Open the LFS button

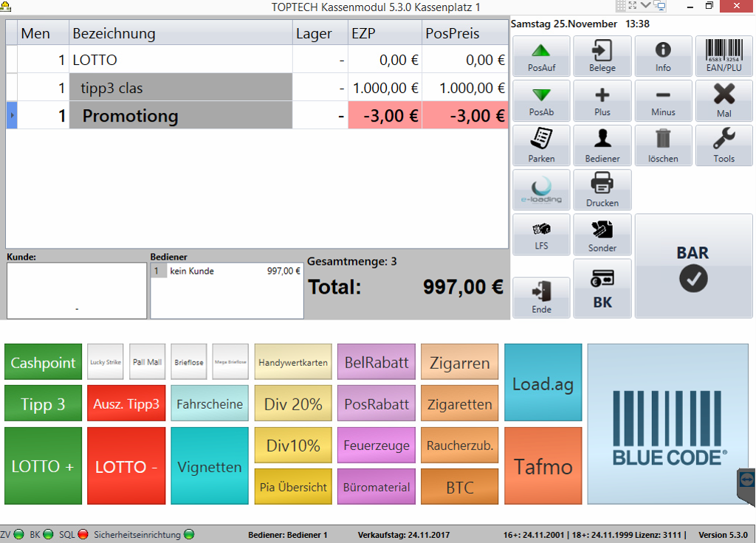pyautogui.click(x=541, y=235)
